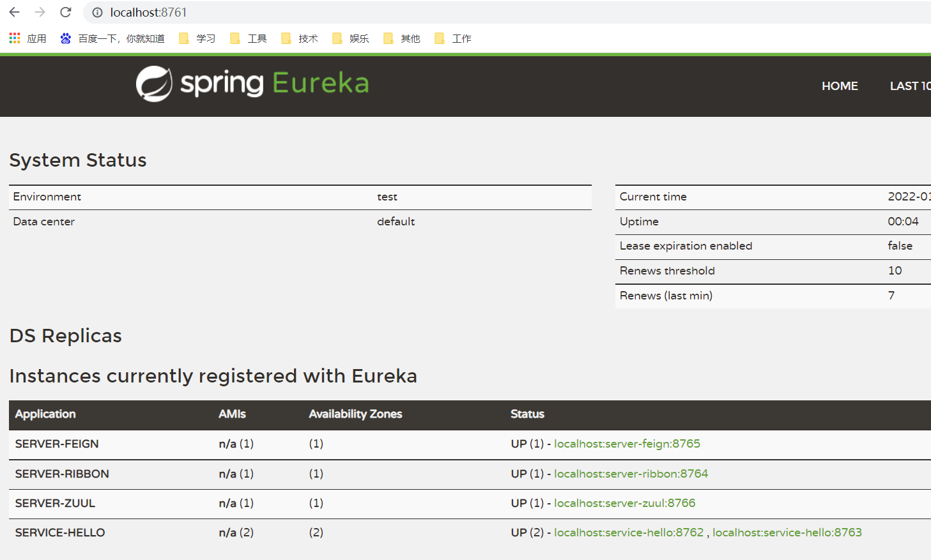Click the renews threshold value 10
931x560 pixels.
click(x=895, y=271)
